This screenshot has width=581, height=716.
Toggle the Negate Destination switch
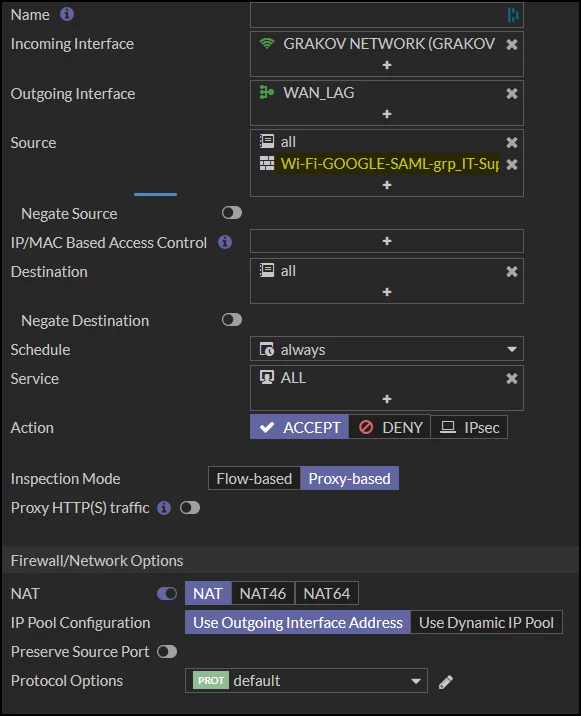coord(232,320)
